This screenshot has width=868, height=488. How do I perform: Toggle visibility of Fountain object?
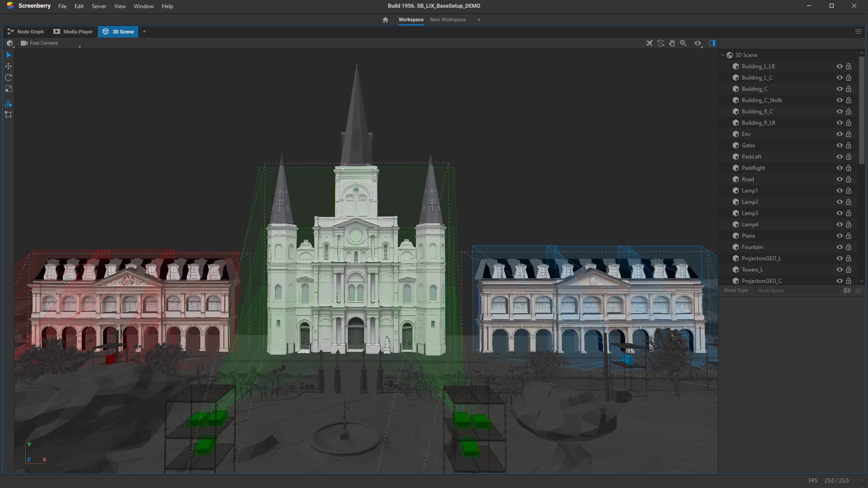(839, 247)
